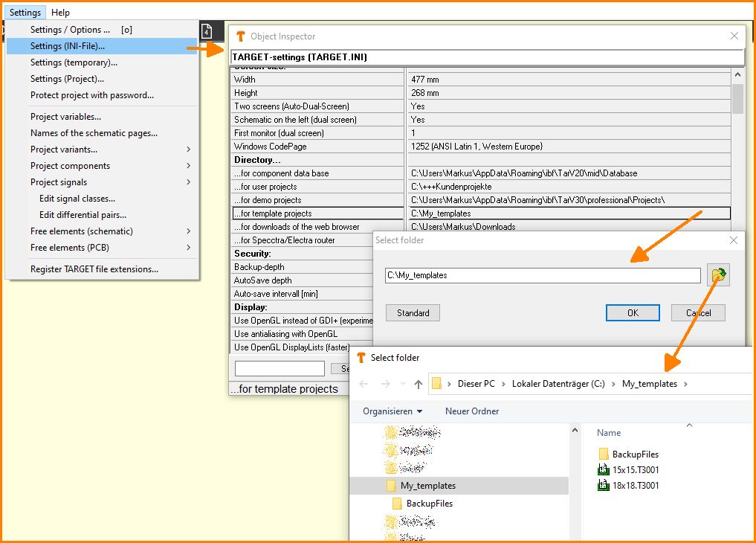Choose Settings (INI-File)... menu entry

click(x=68, y=46)
